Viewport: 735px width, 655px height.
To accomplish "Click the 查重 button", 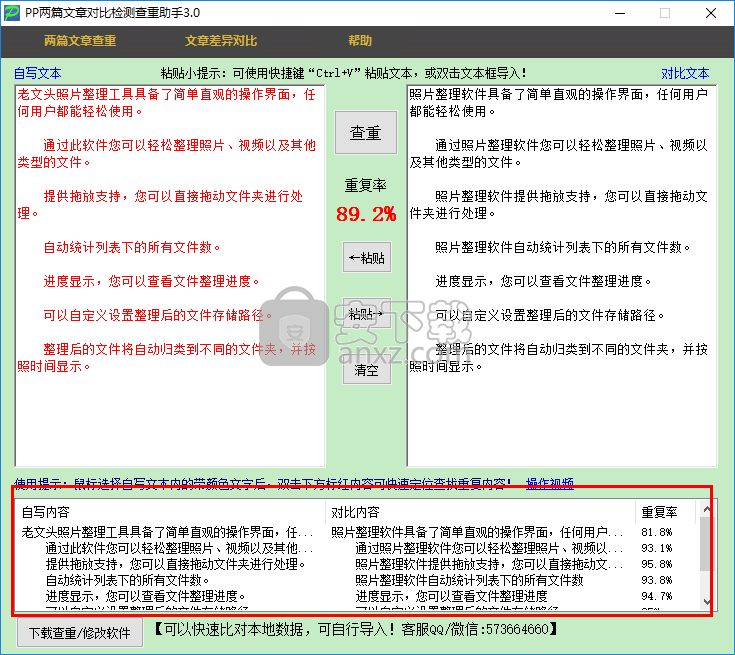I will [x=366, y=133].
